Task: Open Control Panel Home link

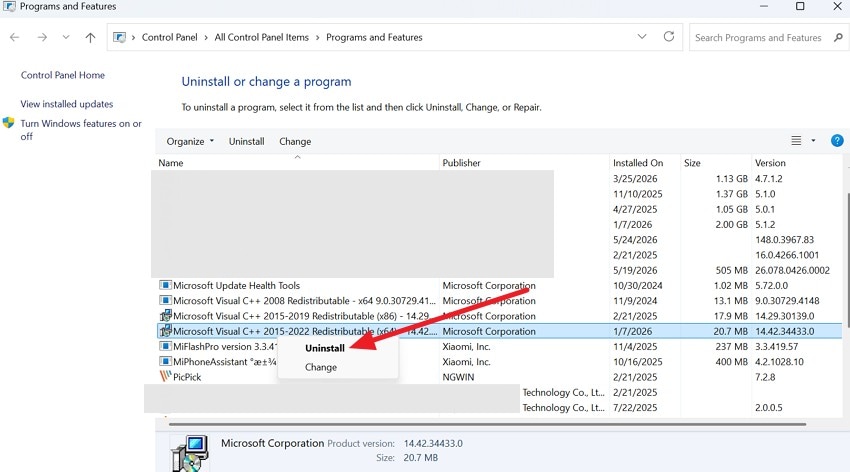Action: click(x=63, y=75)
